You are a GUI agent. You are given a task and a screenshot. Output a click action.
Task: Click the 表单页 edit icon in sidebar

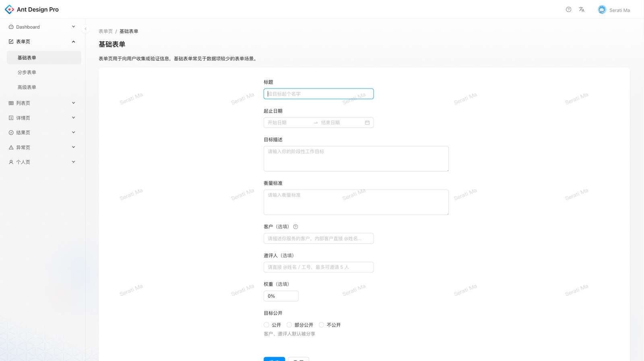point(11,41)
